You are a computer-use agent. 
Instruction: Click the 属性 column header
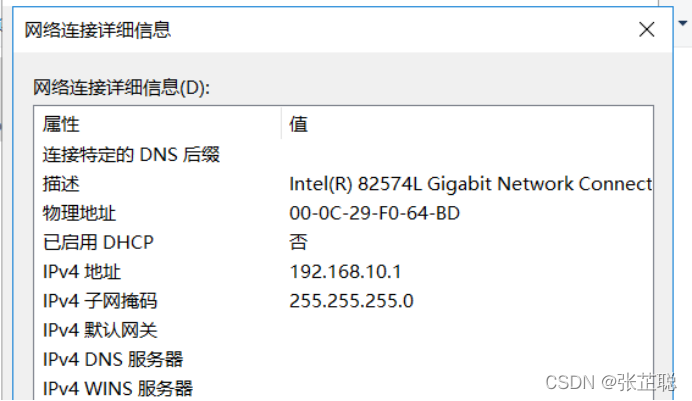click(61, 125)
